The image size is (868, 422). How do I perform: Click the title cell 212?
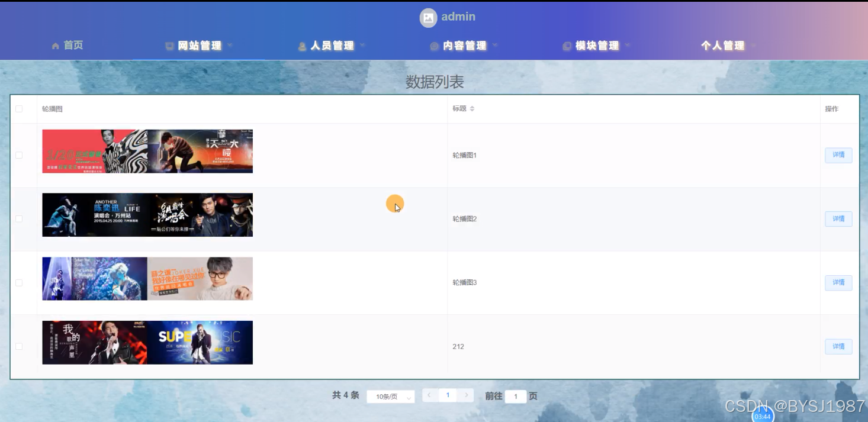coord(458,347)
